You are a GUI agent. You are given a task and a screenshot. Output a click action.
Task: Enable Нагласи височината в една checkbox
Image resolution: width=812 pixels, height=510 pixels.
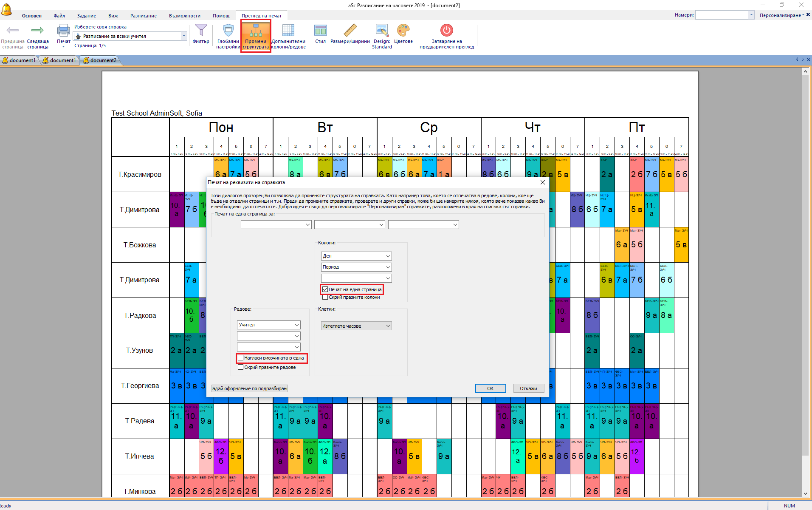coord(241,358)
